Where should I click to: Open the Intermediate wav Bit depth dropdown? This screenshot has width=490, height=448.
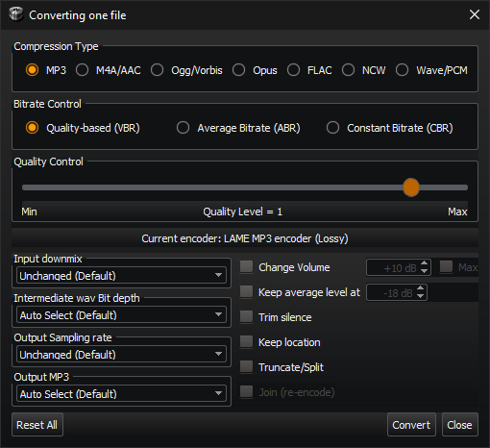pyautogui.click(x=121, y=314)
